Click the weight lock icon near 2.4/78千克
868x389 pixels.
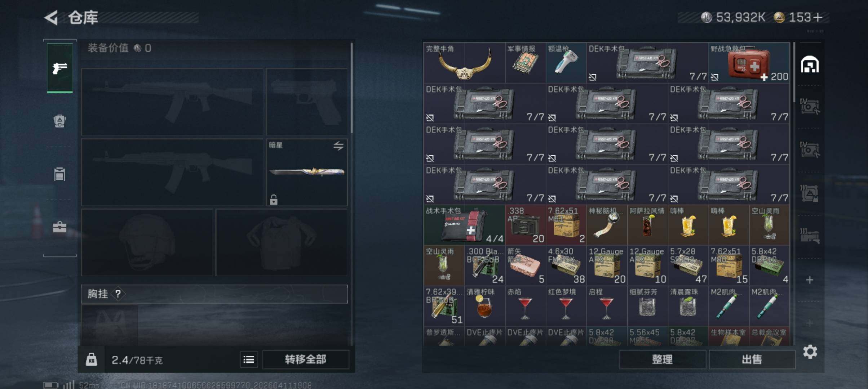click(x=91, y=359)
